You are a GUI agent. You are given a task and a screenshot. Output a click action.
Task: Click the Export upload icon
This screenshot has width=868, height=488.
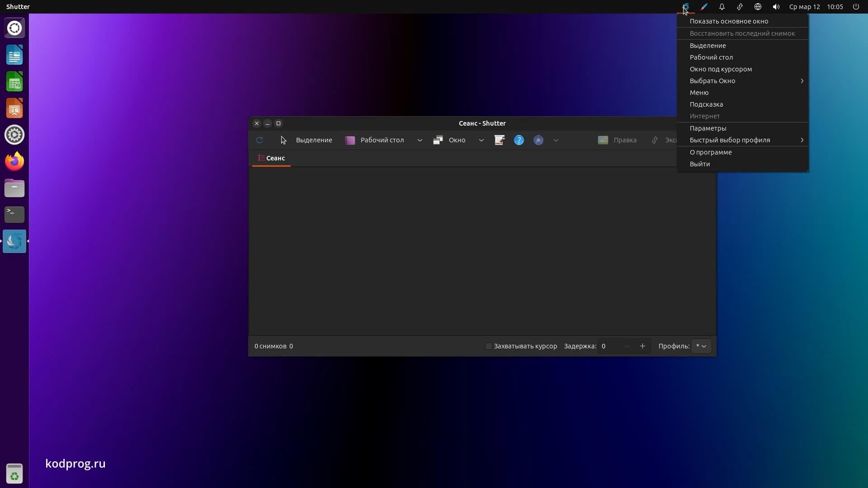[x=655, y=140]
